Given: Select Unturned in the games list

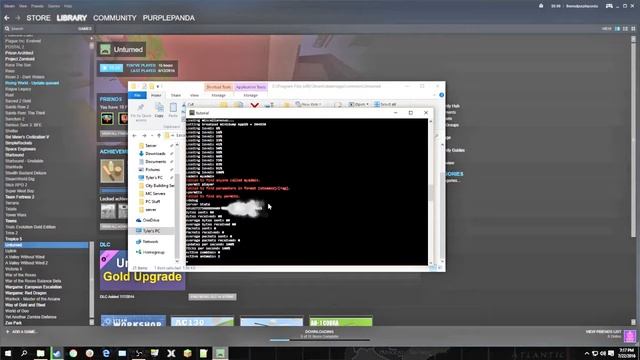Looking at the screenshot, I should [46, 245].
